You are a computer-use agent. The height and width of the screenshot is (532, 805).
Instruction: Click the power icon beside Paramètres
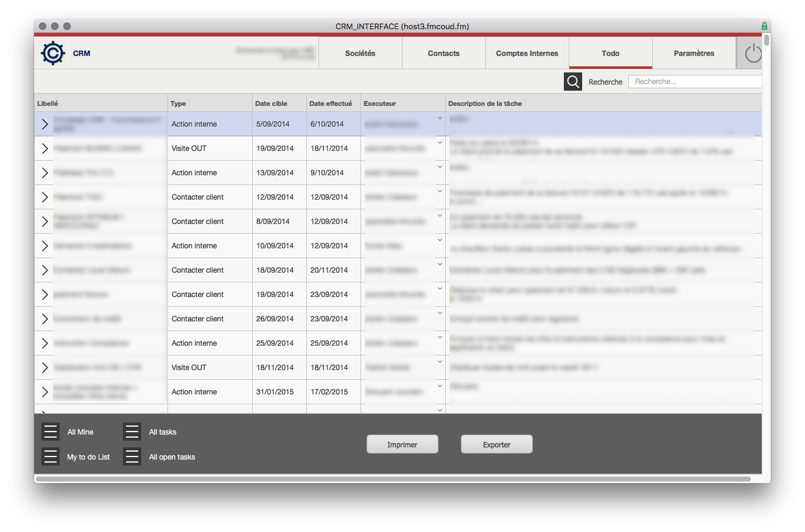pos(753,54)
